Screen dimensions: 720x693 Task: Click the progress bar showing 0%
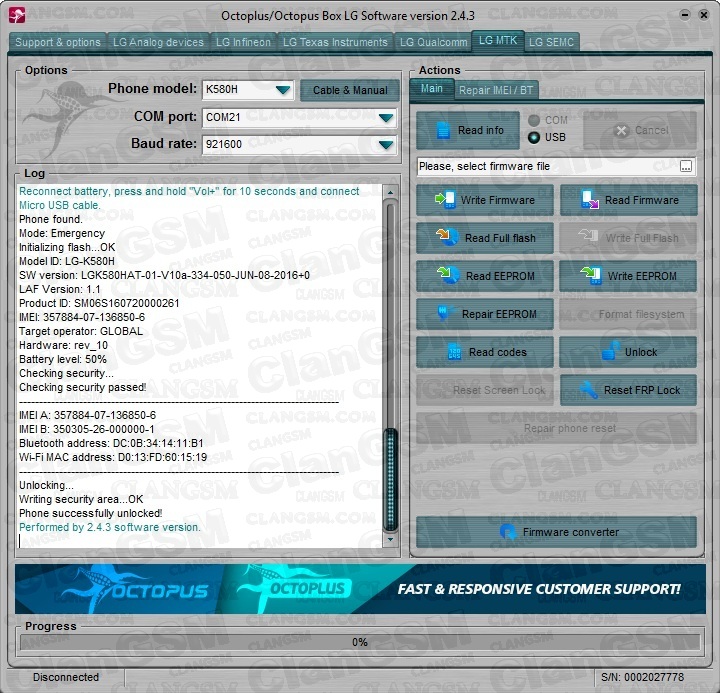(x=360, y=642)
